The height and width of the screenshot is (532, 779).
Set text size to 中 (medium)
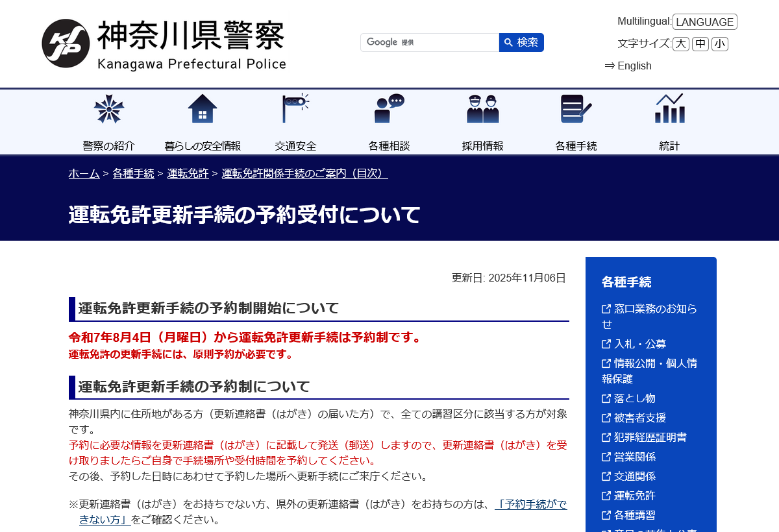pyautogui.click(x=700, y=43)
